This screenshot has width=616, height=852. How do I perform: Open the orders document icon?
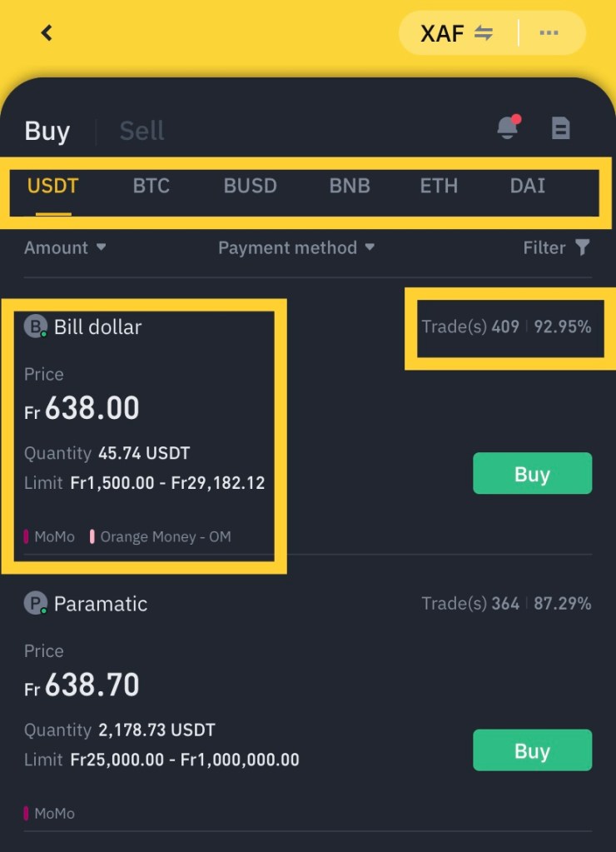click(x=561, y=128)
